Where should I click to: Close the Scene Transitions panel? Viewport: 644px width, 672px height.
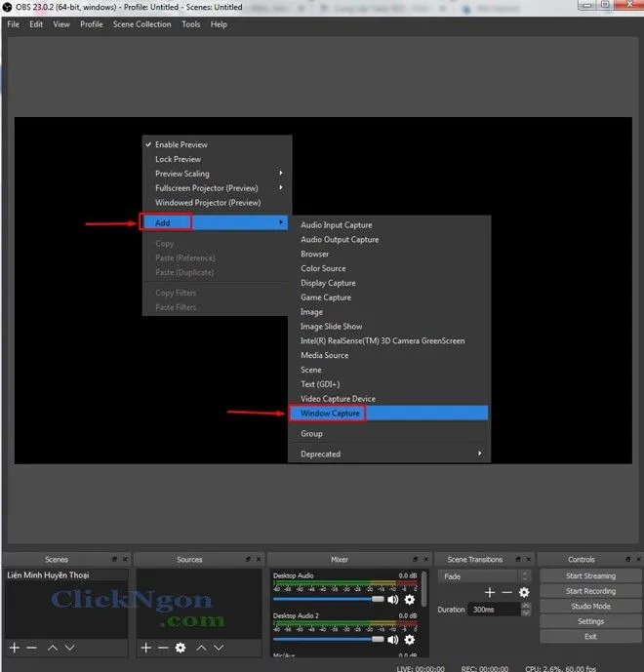(529, 559)
